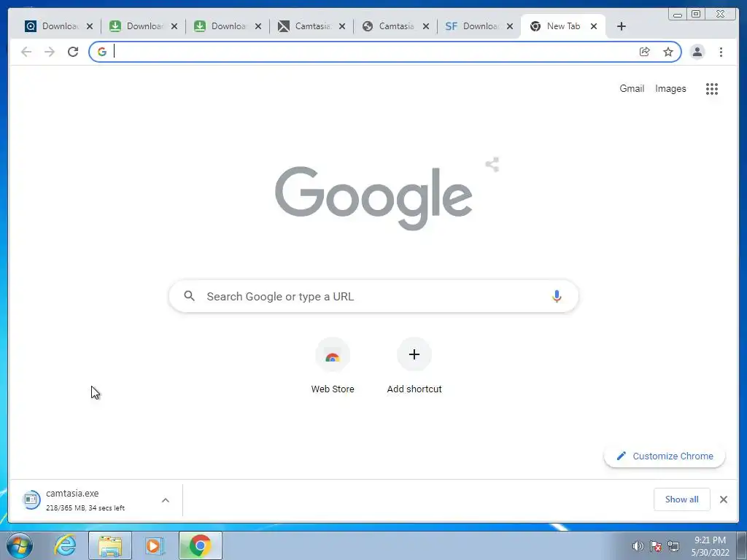The height and width of the screenshot is (560, 747).
Task: Click the Google logo
Action: (x=373, y=198)
